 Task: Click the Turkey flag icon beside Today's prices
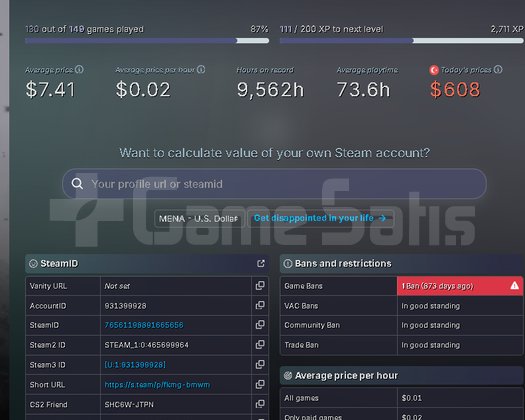(434, 70)
